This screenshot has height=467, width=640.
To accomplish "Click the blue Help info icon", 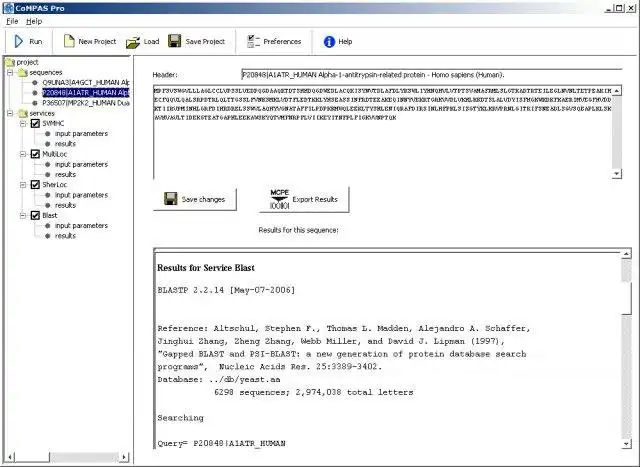I will tap(329, 41).
